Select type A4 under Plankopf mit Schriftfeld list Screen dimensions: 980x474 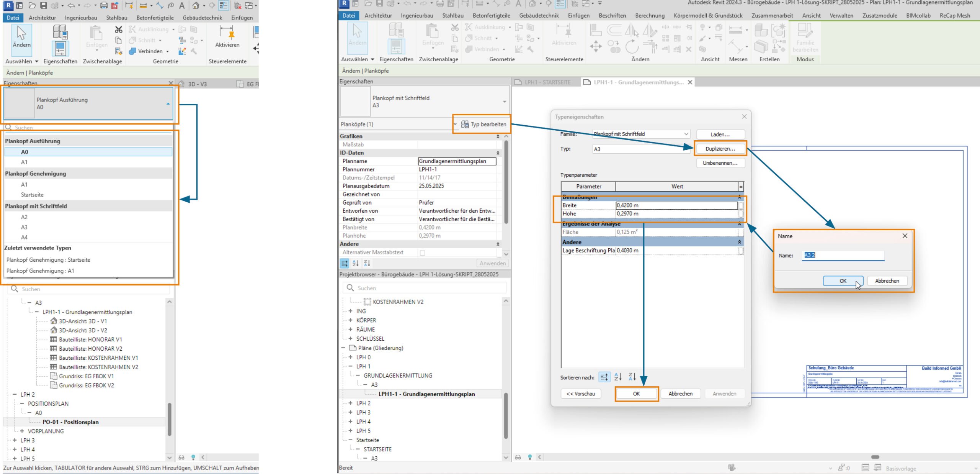click(24, 237)
